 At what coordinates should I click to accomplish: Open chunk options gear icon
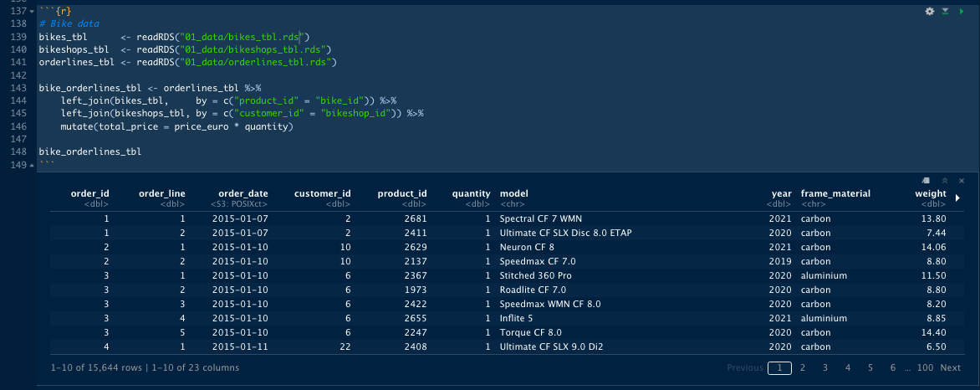tap(929, 11)
